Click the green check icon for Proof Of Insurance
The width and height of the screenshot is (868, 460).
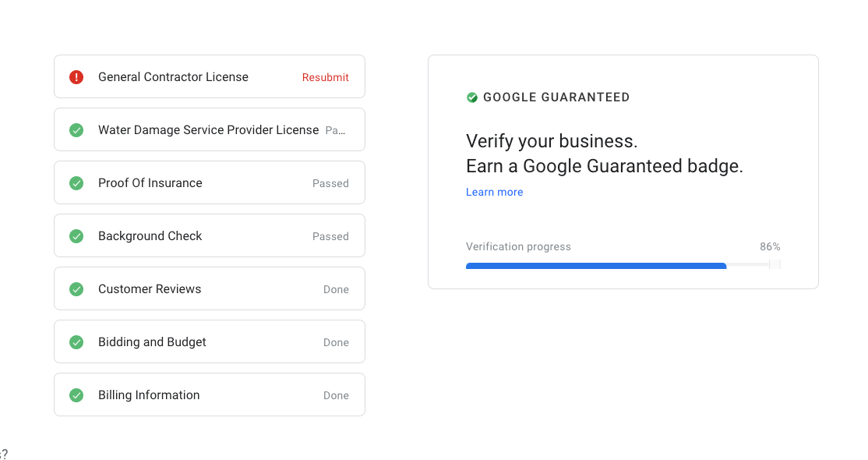coord(76,183)
